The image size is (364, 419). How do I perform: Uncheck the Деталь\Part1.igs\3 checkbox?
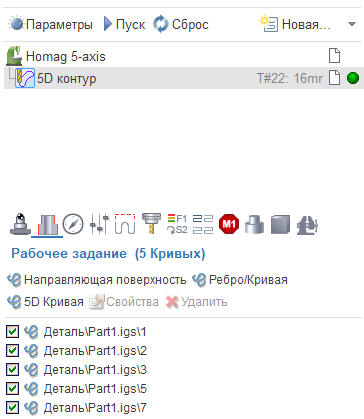(x=12, y=369)
